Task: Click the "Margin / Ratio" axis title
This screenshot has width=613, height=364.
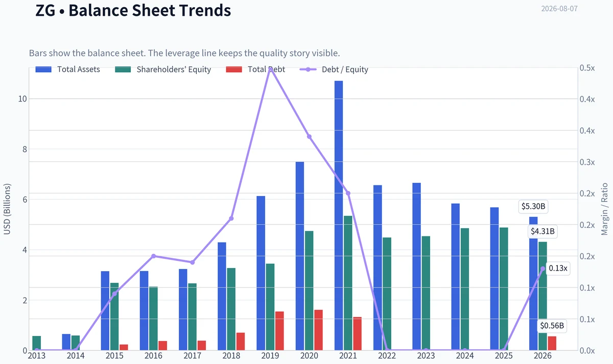Action: (x=604, y=209)
